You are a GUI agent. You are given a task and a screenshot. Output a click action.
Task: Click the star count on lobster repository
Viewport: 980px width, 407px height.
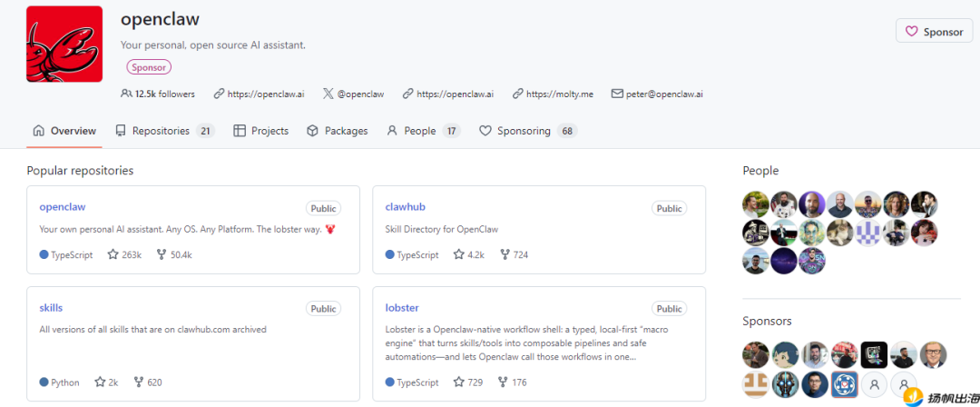[475, 382]
